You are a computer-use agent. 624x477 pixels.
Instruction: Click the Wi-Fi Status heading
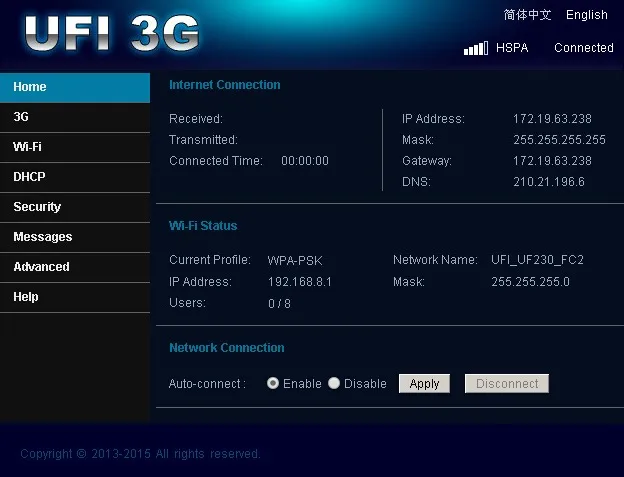coord(203,226)
